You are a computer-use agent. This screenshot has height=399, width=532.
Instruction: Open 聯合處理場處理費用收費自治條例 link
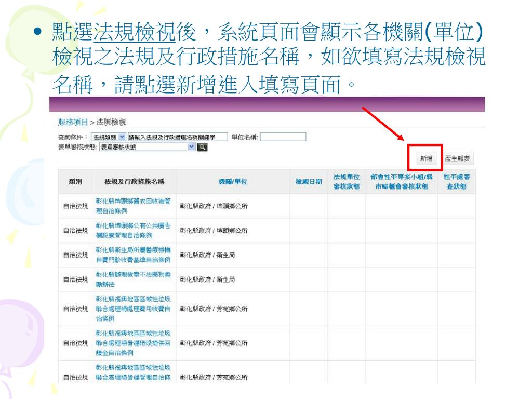click(x=133, y=309)
